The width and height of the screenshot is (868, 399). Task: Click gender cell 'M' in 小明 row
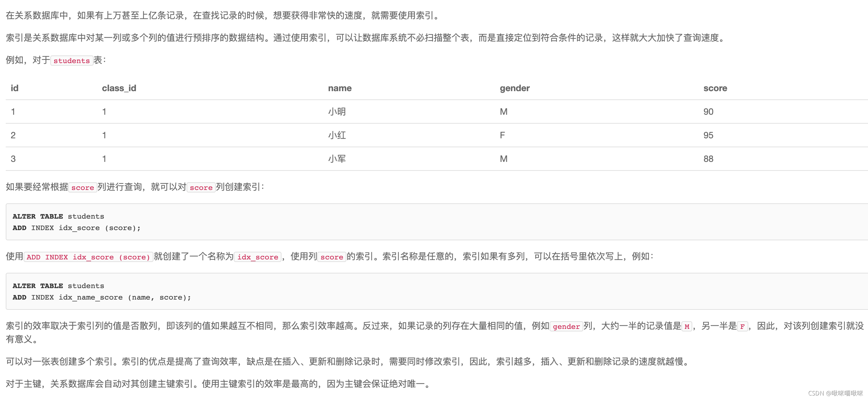coord(503,112)
